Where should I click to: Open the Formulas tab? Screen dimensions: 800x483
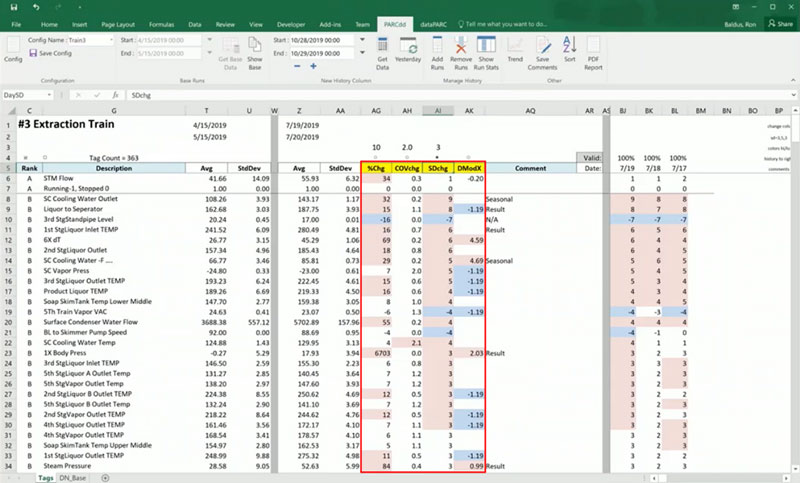[162, 24]
